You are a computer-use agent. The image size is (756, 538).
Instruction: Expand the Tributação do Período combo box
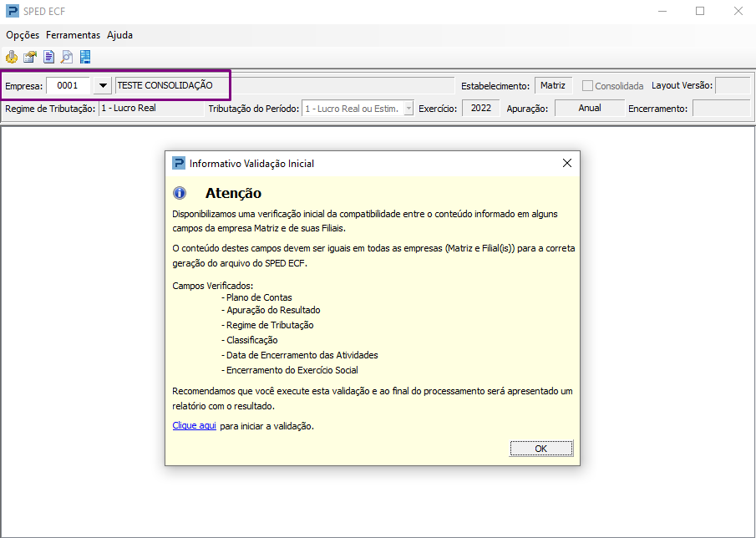408,109
